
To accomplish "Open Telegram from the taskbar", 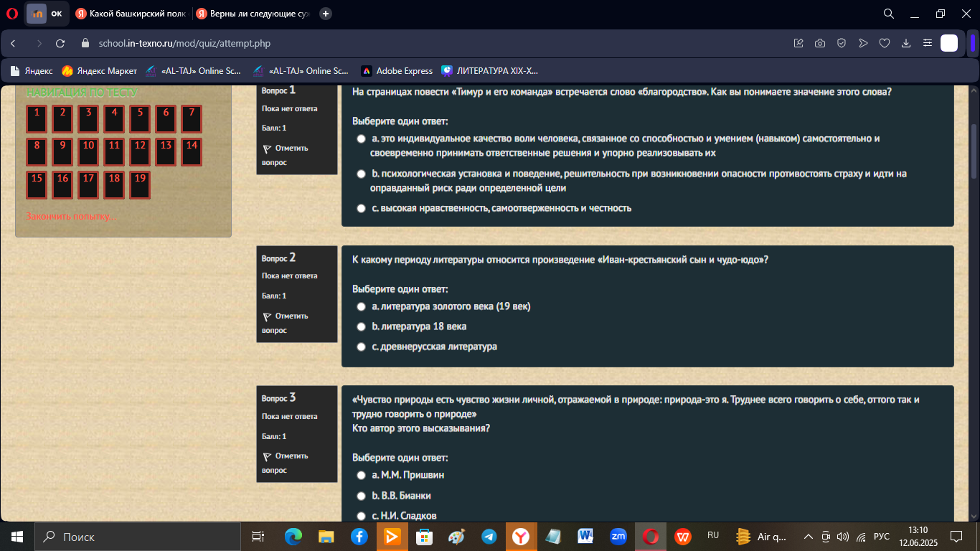I will tap(489, 537).
